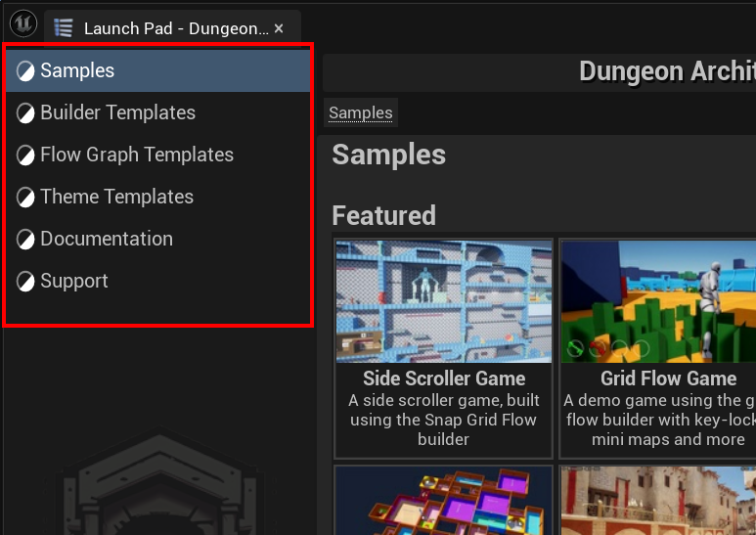Open the Grid Flow Game thumbnail
The width and height of the screenshot is (756, 535).
pyautogui.click(x=658, y=301)
